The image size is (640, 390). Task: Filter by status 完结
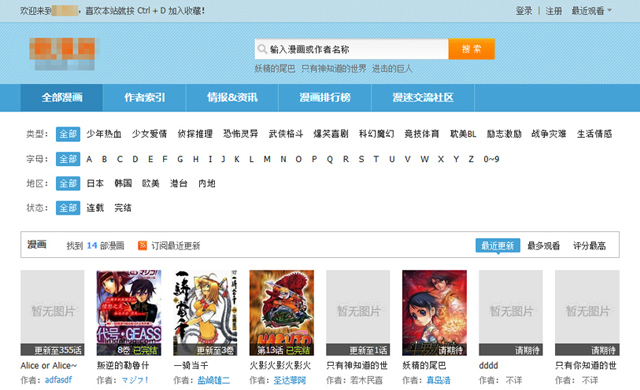[123, 208]
